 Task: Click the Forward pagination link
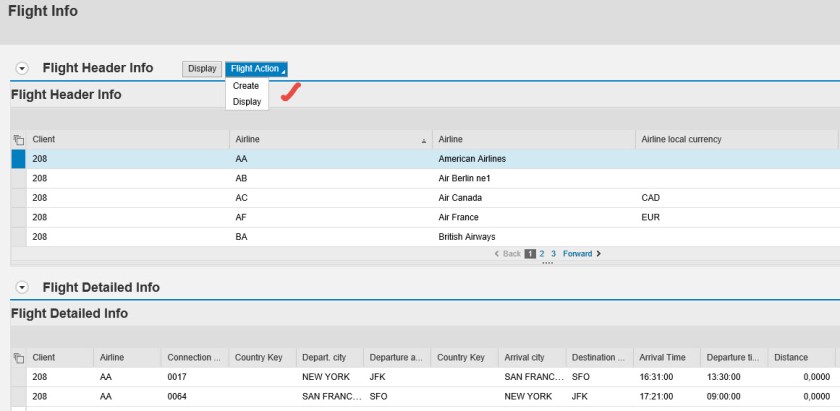click(581, 254)
